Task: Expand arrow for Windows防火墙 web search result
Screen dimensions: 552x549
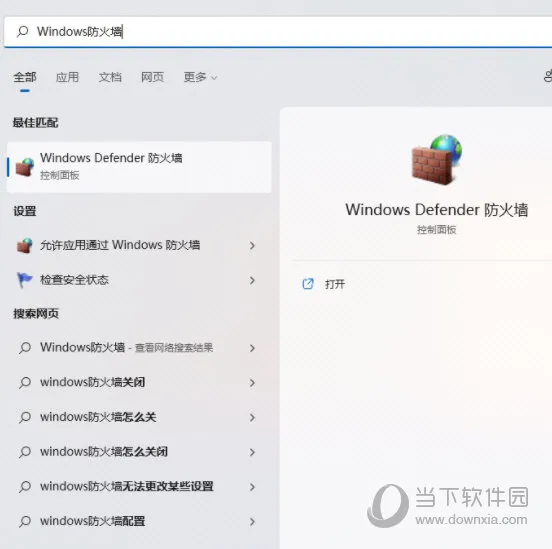Action: [252, 348]
